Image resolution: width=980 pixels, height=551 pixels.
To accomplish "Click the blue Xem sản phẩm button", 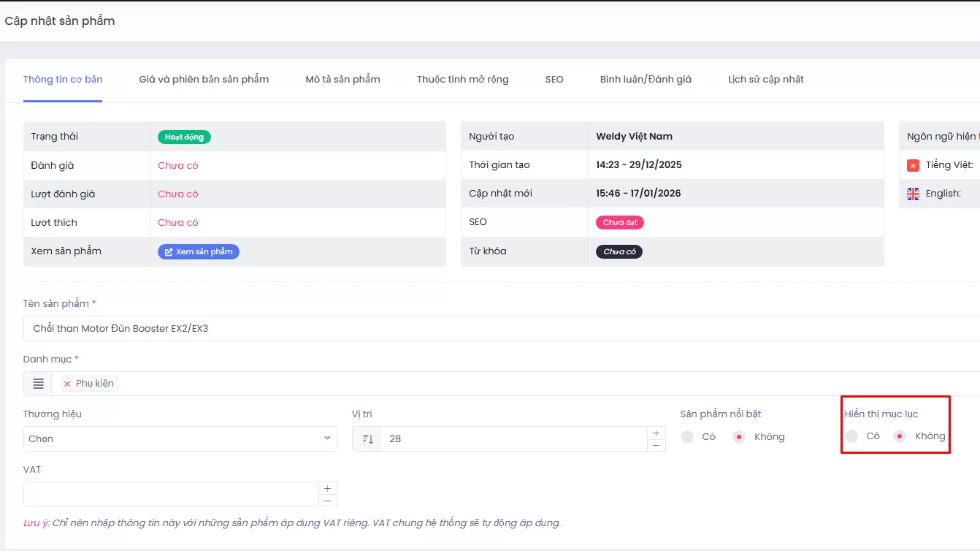I will coord(199,251).
